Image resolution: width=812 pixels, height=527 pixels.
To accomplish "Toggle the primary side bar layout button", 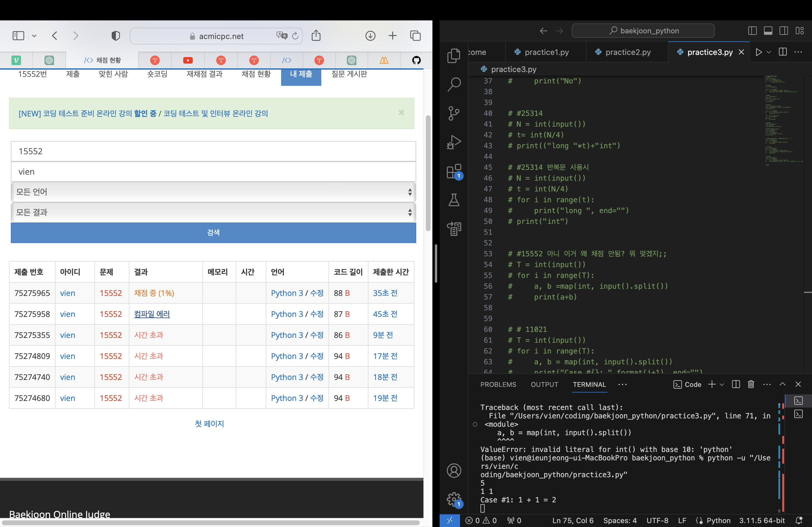I will (x=752, y=31).
